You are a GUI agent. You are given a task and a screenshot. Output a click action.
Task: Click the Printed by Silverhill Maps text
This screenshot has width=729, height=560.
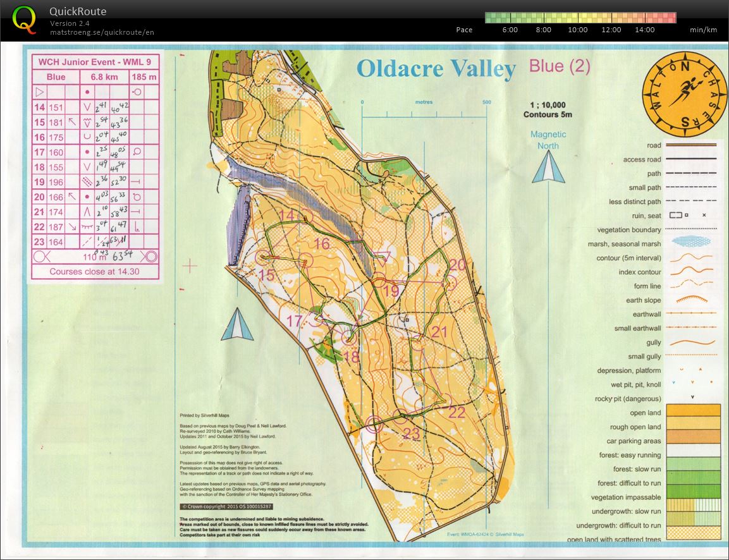(205, 415)
